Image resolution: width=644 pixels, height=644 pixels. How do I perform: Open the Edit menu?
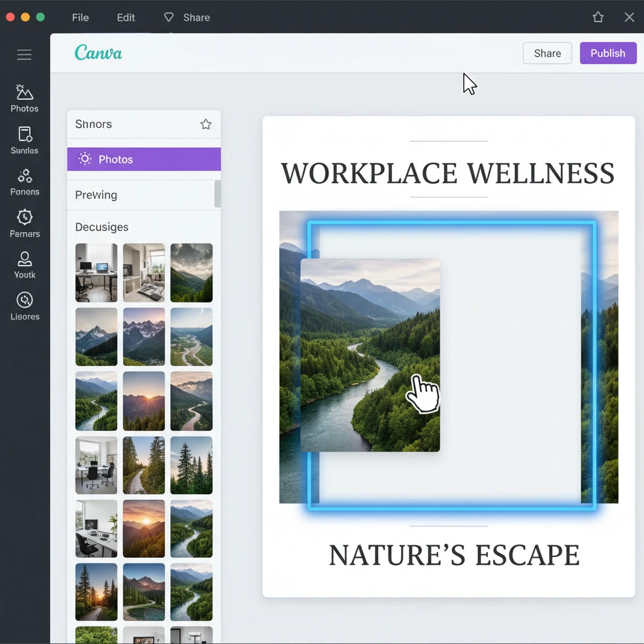(126, 18)
